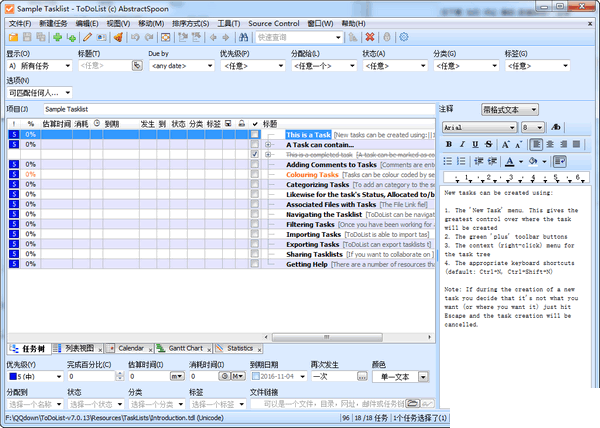
Task: Insert bullet list in comments
Action: [x=448, y=161]
